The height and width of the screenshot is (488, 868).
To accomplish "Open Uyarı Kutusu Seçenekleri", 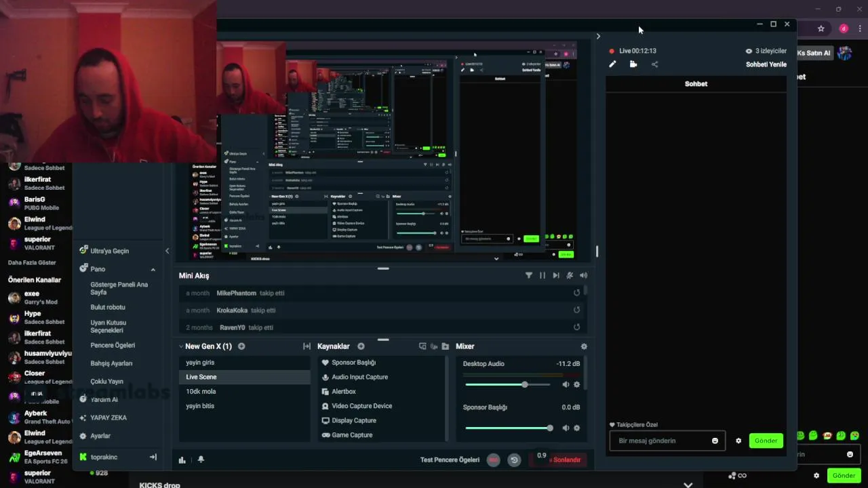I will pyautogui.click(x=108, y=326).
